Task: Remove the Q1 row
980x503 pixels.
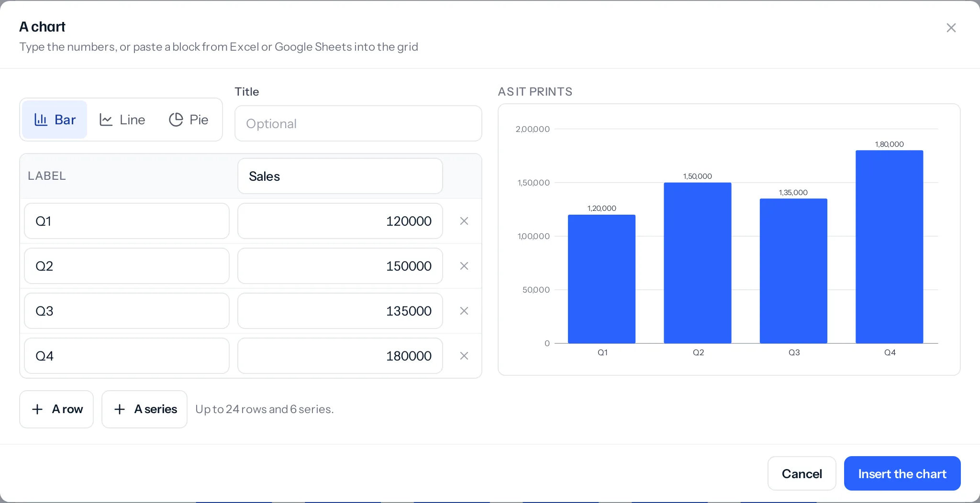Action: tap(464, 221)
